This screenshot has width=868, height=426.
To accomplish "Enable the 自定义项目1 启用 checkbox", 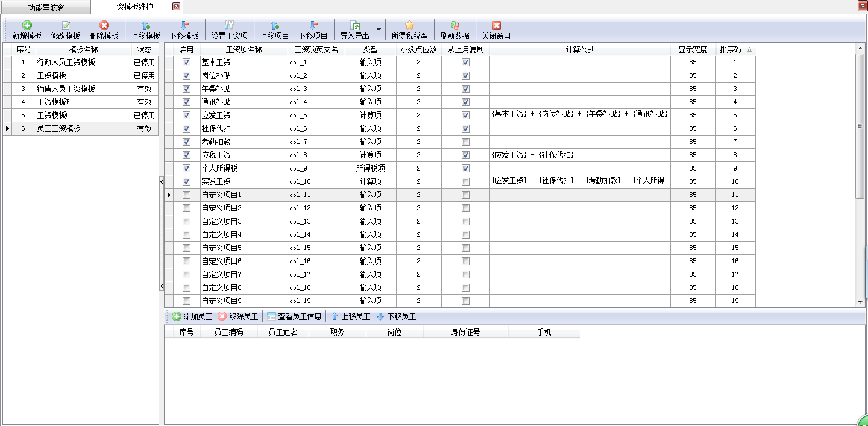I will pyautogui.click(x=186, y=195).
